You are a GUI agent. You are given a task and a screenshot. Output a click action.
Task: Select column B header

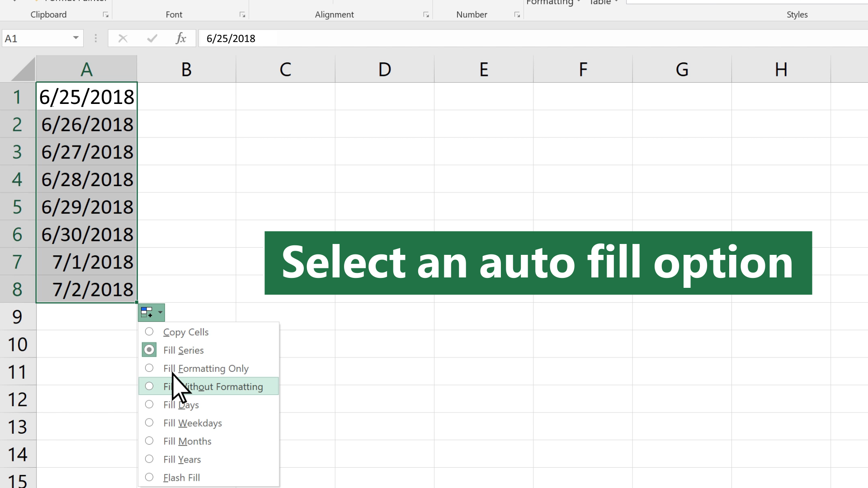coord(186,69)
